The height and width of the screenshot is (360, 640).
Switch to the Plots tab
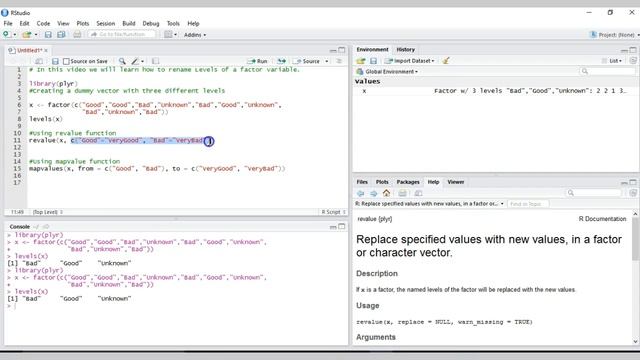tap(382, 182)
